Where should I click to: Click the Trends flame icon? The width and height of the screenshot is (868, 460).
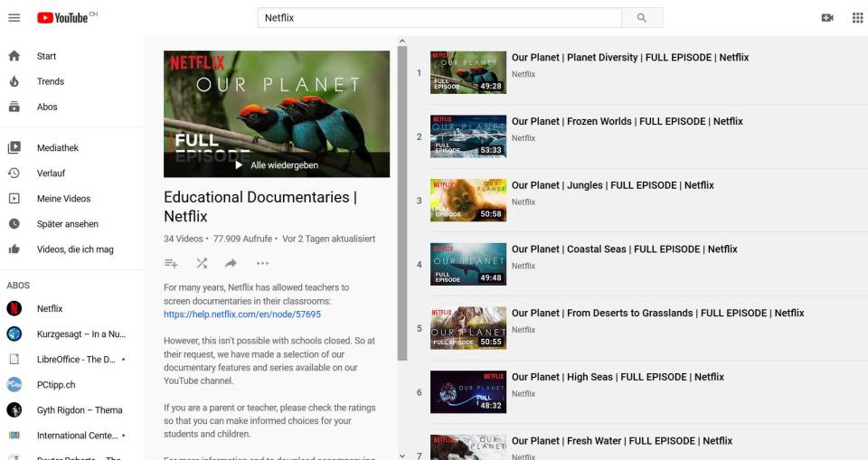point(14,81)
